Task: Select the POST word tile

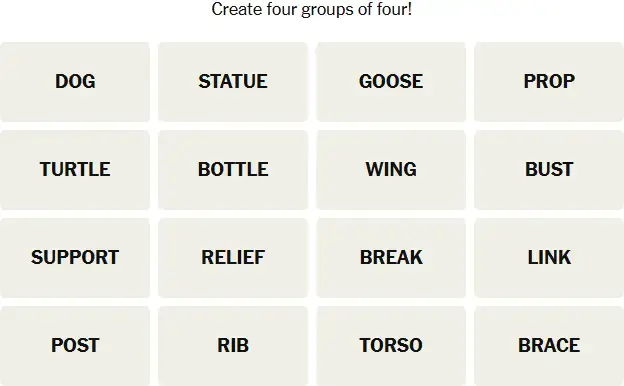Action: click(75, 346)
